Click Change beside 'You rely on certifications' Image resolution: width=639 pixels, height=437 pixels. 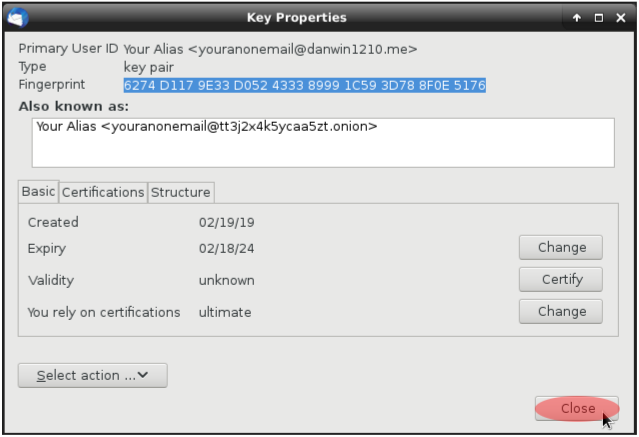tap(561, 311)
